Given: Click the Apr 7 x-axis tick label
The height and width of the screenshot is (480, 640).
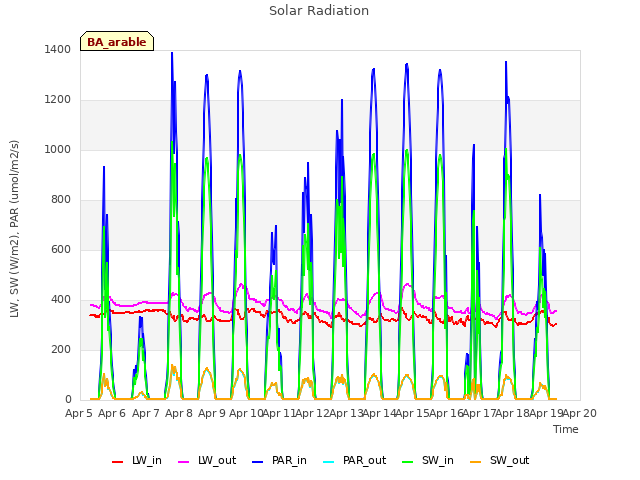Looking at the screenshot, I should coord(146,413).
